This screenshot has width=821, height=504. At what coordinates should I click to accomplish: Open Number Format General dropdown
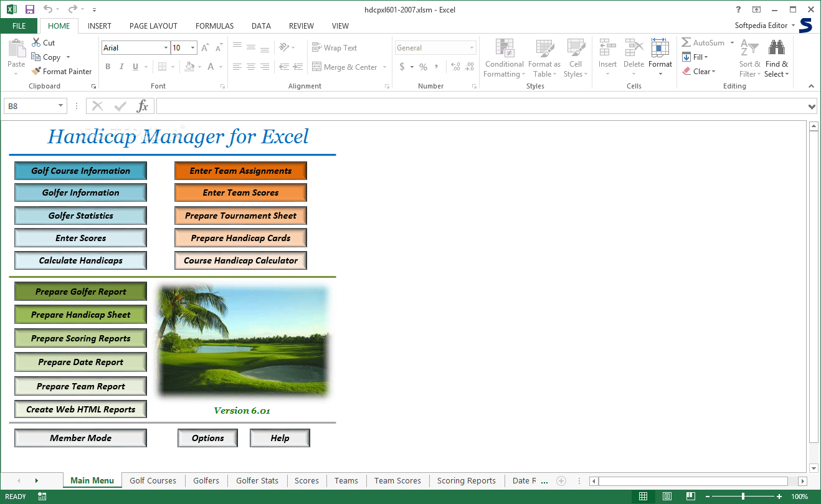(x=472, y=47)
